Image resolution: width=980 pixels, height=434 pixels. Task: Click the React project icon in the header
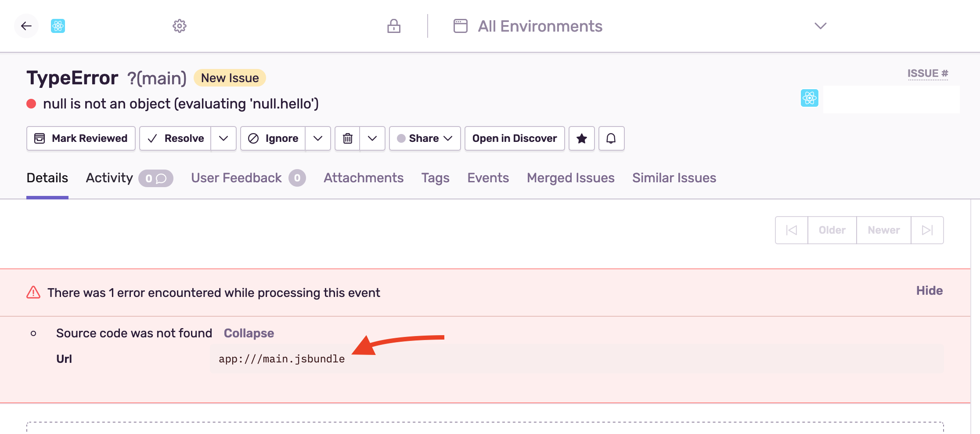click(x=59, y=26)
